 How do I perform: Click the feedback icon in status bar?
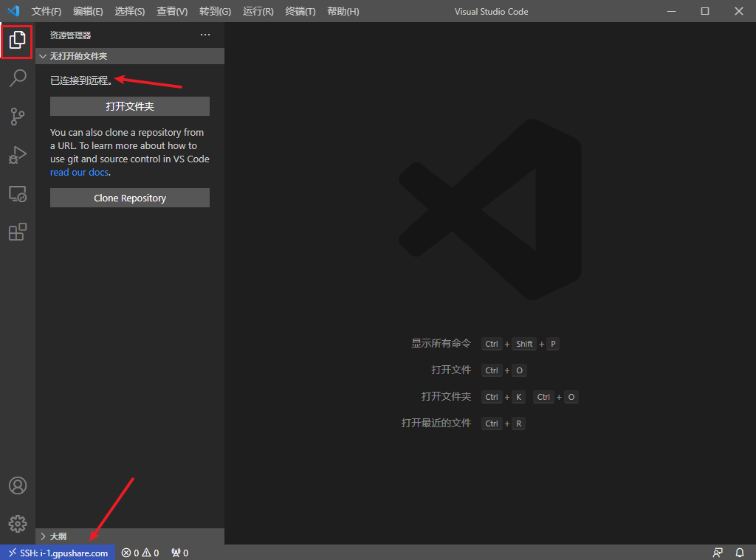[x=718, y=553]
